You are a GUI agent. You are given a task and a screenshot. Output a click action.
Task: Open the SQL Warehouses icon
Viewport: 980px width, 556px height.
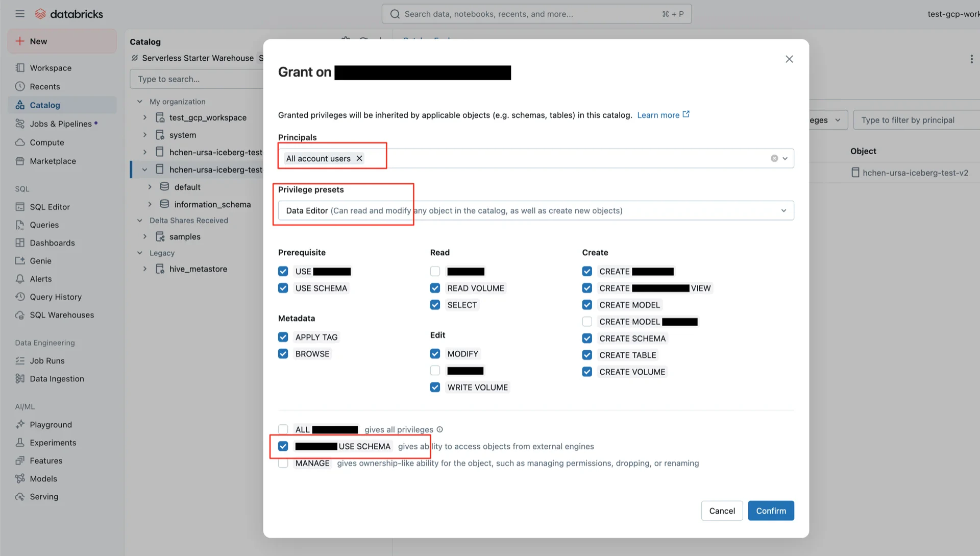(20, 315)
